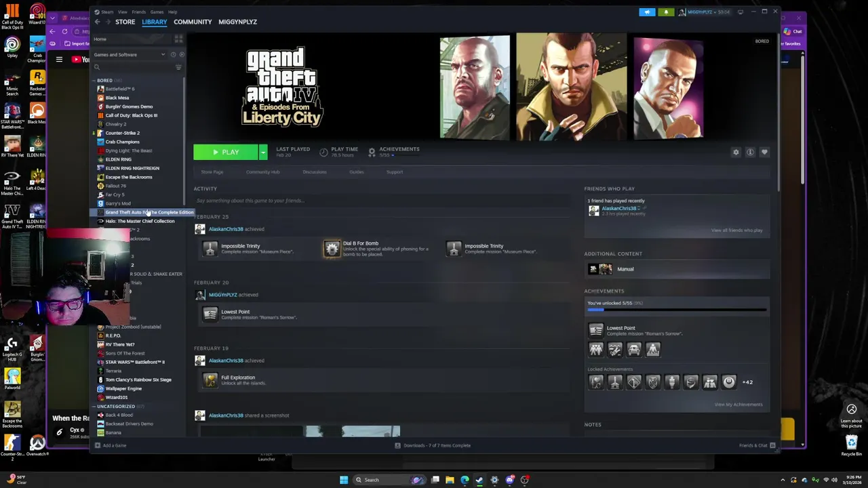Select ELDEN RING NIGHTREIGN in library

[x=132, y=168]
